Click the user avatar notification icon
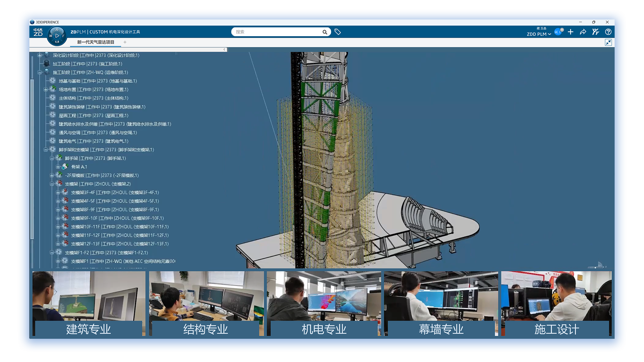The height and width of the screenshot is (362, 644). point(558,32)
